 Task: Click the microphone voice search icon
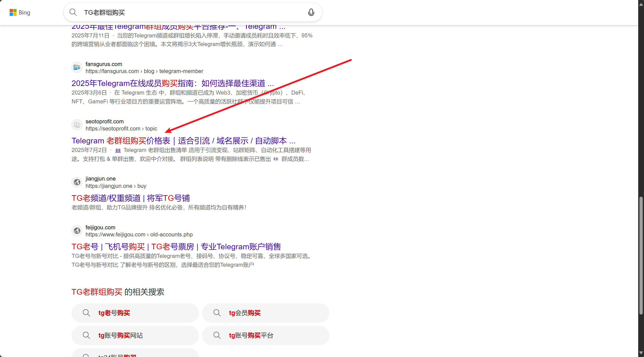311,12
